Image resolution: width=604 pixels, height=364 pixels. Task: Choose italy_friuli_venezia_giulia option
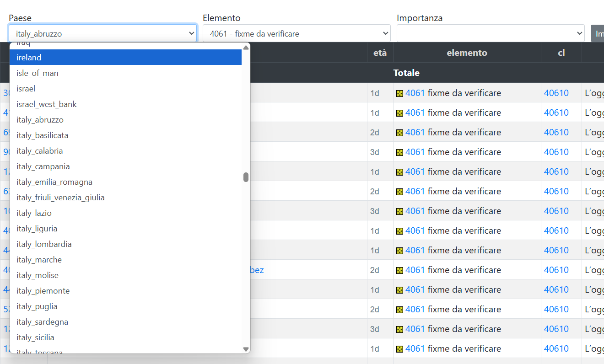[125, 198]
